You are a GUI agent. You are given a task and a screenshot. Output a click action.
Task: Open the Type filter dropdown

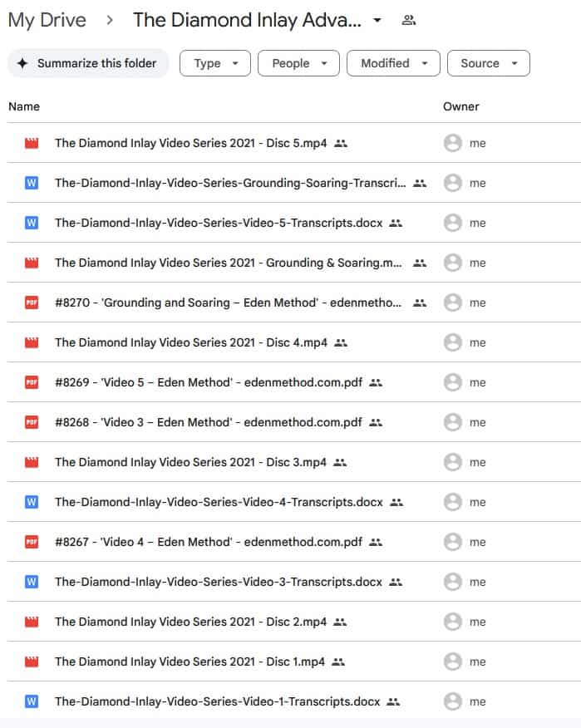pos(214,63)
